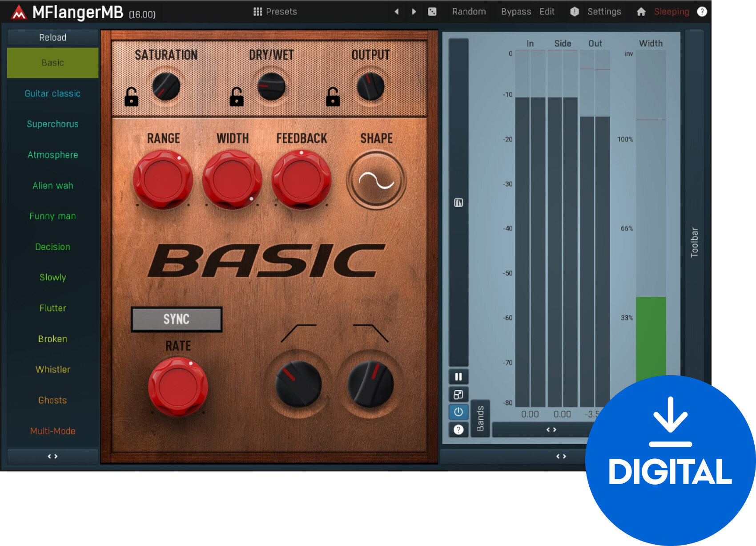Click the Random button
This screenshot has width=756, height=546.
pos(469,12)
